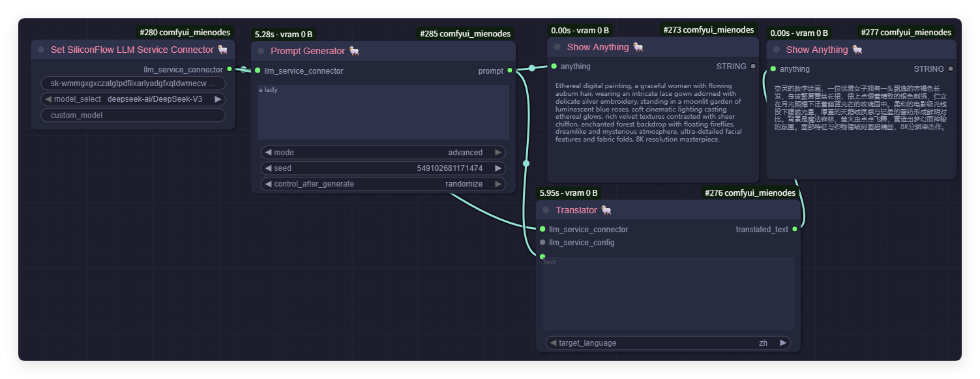Click the #273 comfyui_mienodes badge

[x=709, y=29]
